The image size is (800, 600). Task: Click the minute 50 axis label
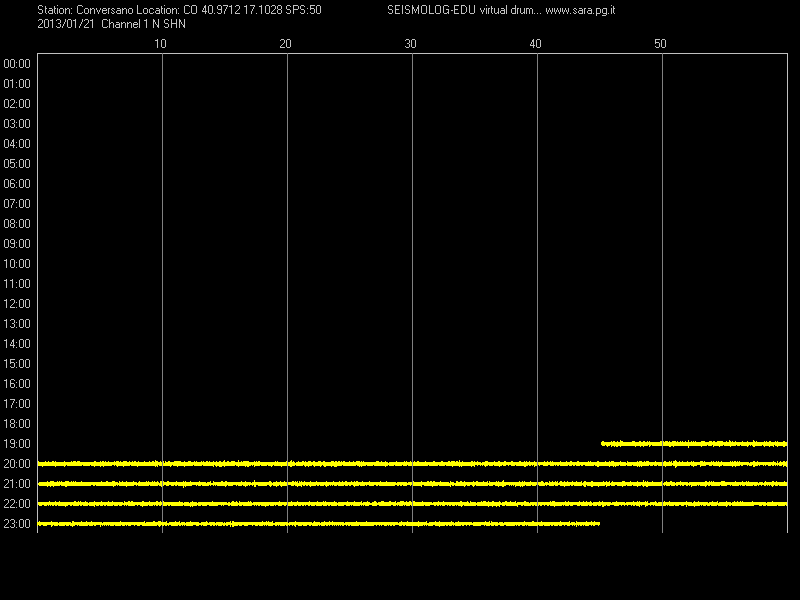[660, 44]
